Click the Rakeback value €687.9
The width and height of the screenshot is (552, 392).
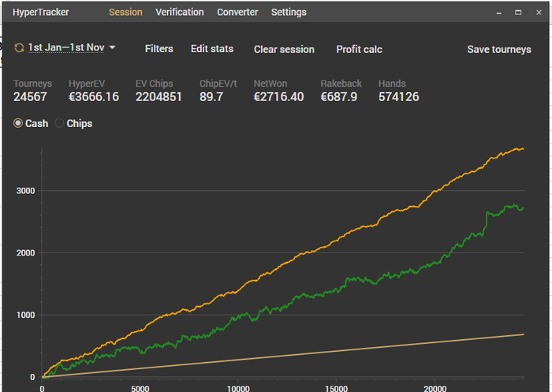tap(338, 97)
